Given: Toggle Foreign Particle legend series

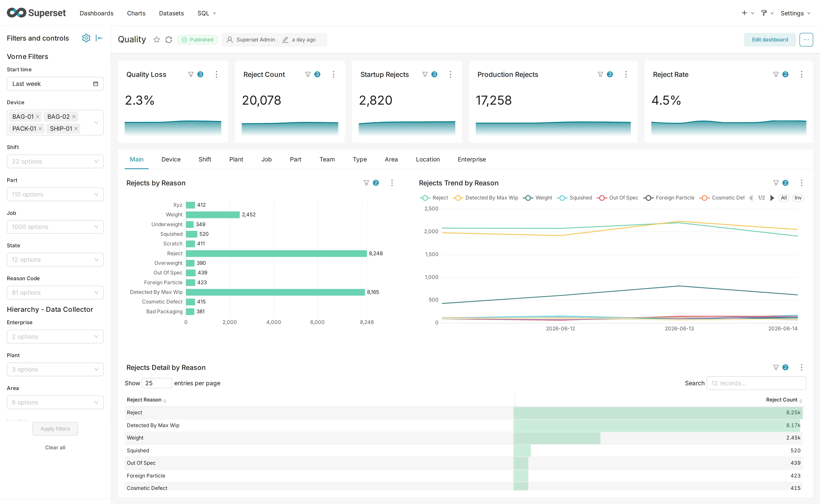Looking at the screenshot, I should tap(669, 198).
